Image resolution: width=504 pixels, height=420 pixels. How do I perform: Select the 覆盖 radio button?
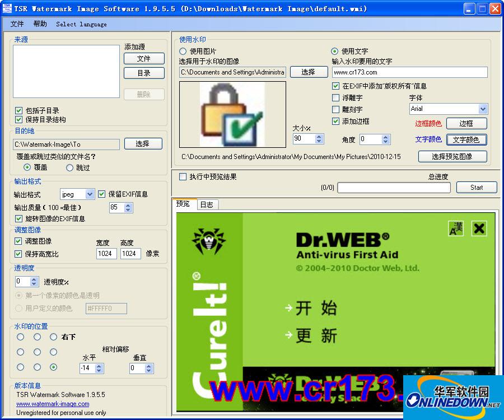27,167
